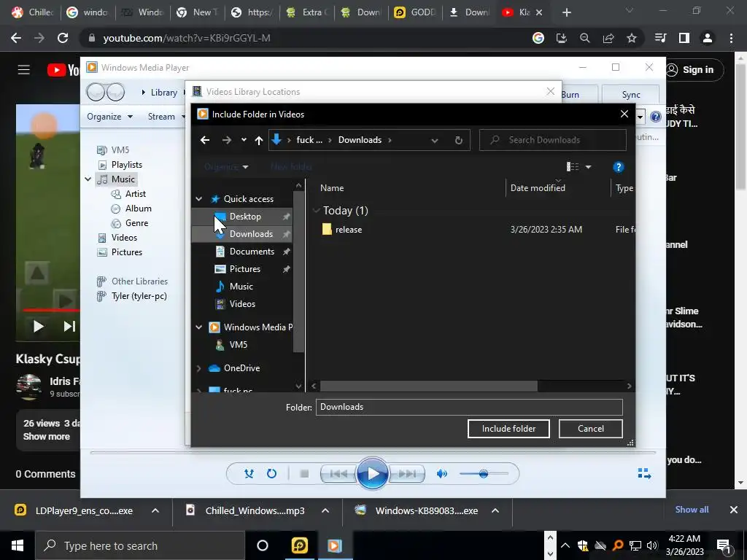Click the Search Downloads field
This screenshot has width=747, height=560.
point(553,140)
